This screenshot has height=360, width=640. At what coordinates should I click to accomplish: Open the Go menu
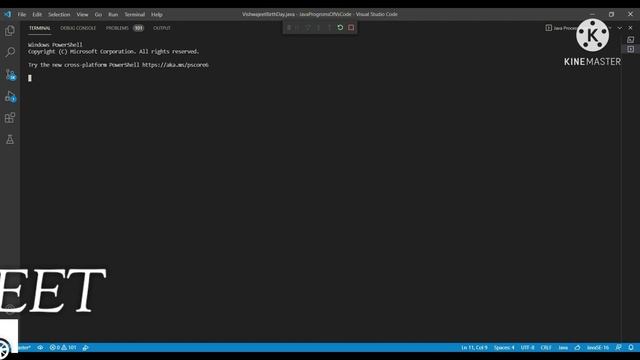click(x=98, y=14)
